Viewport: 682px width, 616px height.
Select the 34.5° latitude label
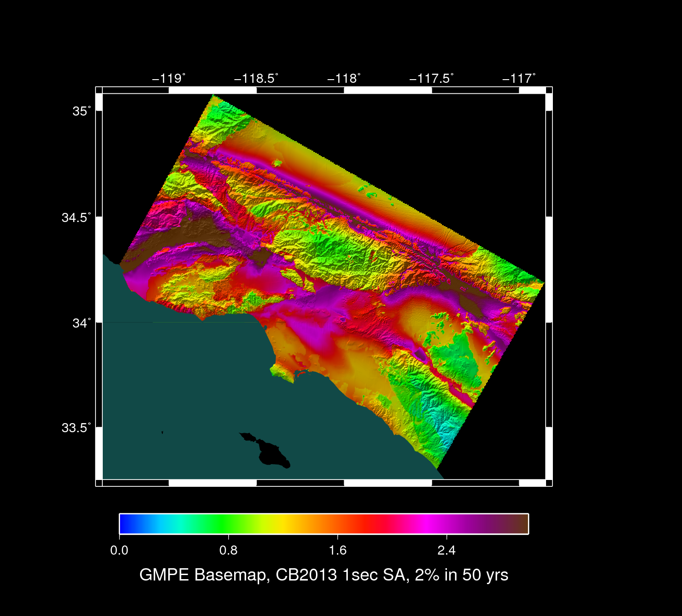pyautogui.click(x=76, y=217)
